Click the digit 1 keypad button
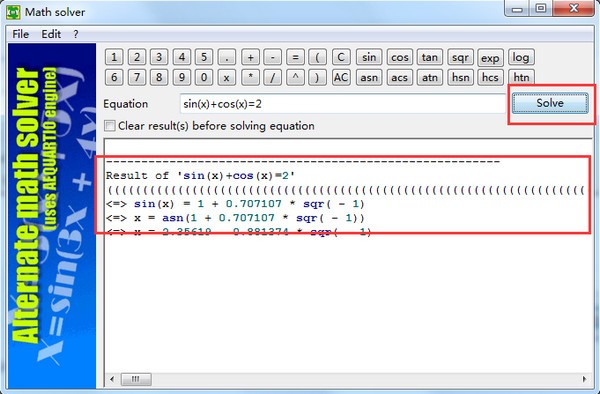 [114, 57]
